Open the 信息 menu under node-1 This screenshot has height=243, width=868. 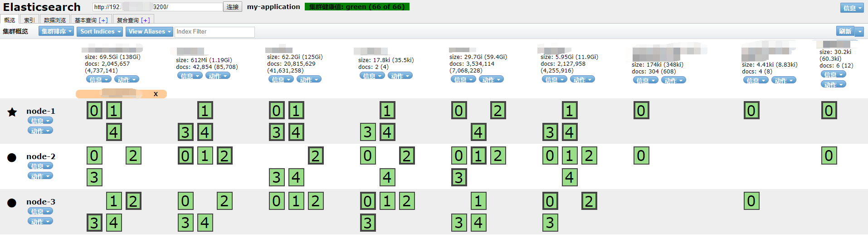[40, 121]
